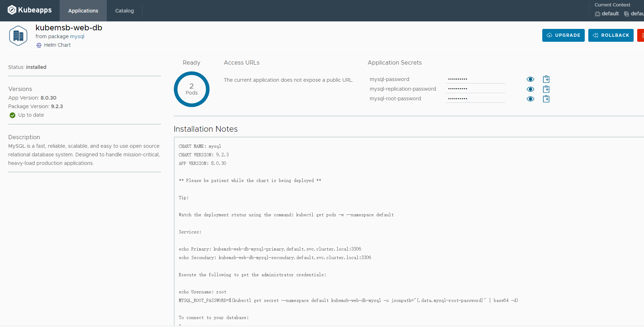Viewport: 644px width, 328px height.
Task: Click the mysql-root-password label
Action: point(395,99)
